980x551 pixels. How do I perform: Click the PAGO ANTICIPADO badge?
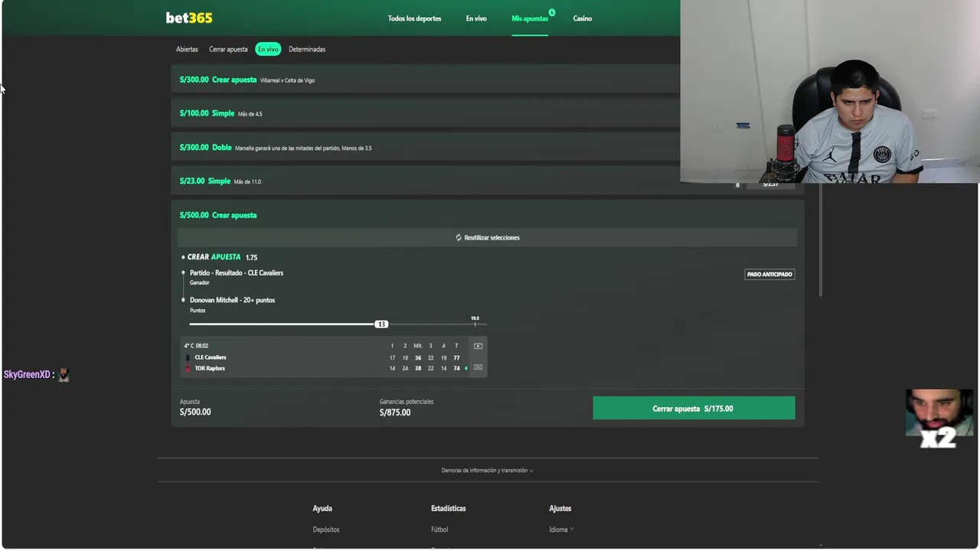(769, 274)
